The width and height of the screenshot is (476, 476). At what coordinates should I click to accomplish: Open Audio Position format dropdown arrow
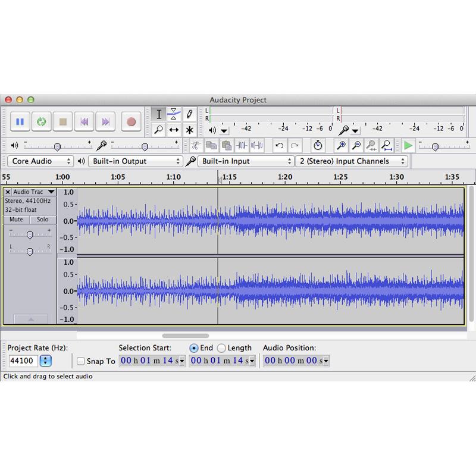pos(326,361)
